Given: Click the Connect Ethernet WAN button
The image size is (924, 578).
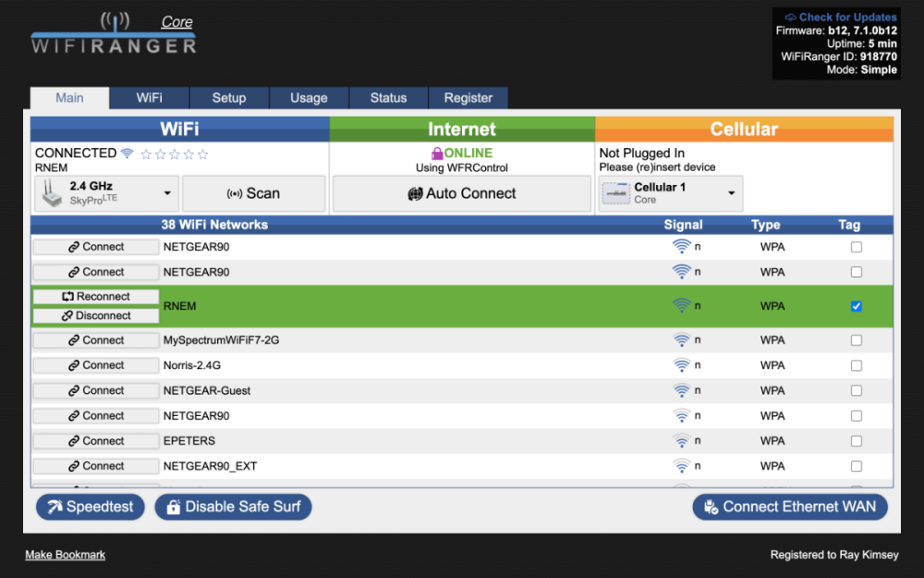Looking at the screenshot, I should 789,507.
